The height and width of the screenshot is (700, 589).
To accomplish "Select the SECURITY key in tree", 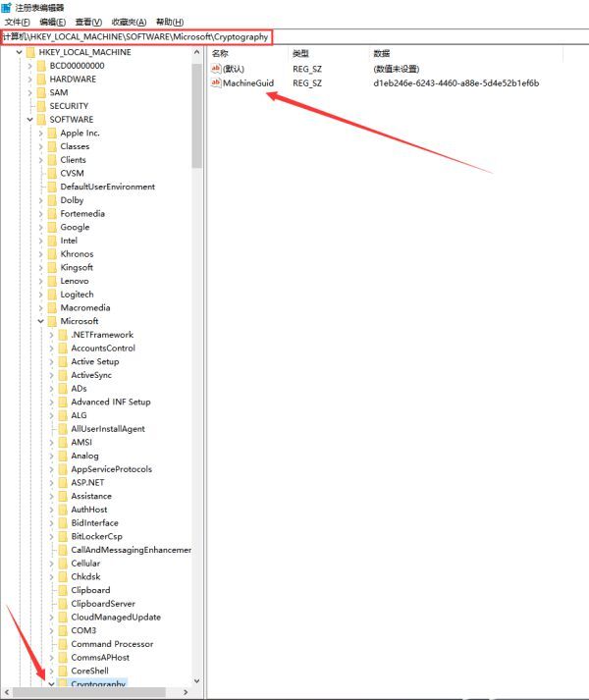I will (69, 106).
